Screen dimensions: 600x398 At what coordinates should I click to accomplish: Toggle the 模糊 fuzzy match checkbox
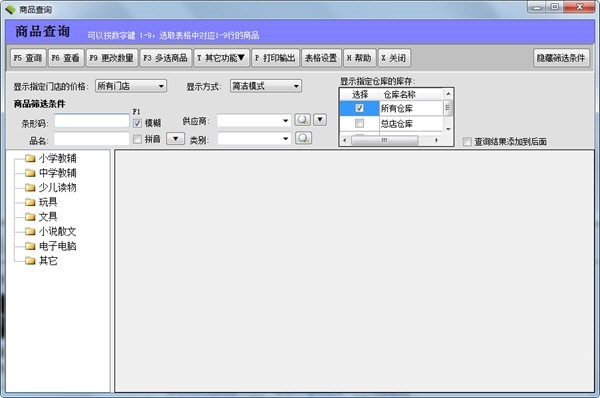tap(137, 123)
